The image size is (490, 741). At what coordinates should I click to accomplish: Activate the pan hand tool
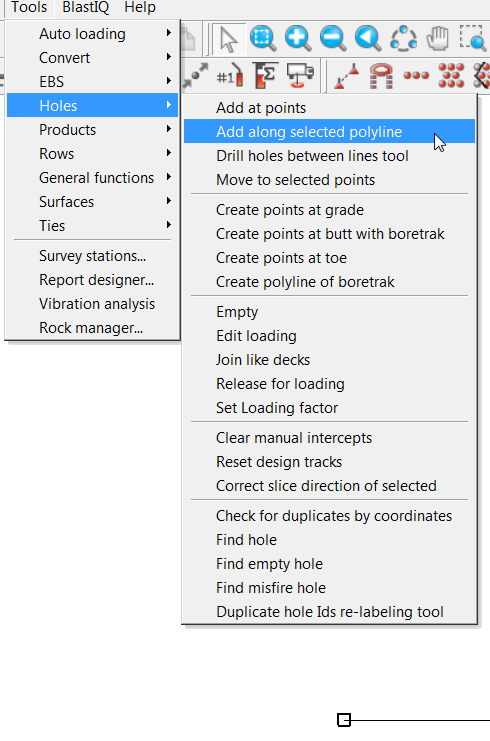438,38
